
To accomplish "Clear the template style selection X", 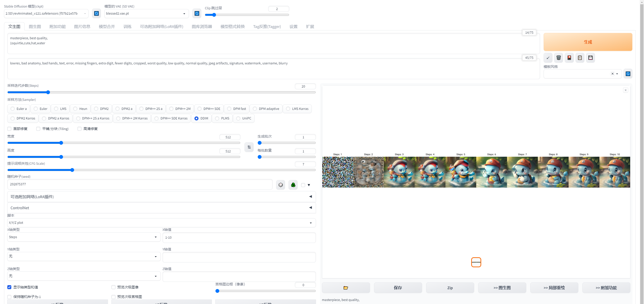I will click(613, 74).
